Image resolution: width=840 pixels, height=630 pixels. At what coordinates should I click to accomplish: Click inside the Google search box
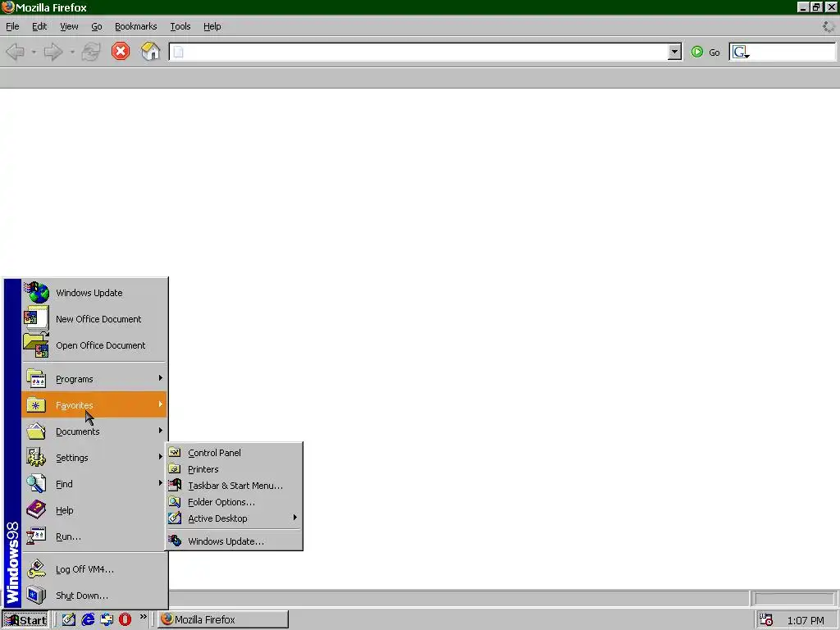(792, 52)
